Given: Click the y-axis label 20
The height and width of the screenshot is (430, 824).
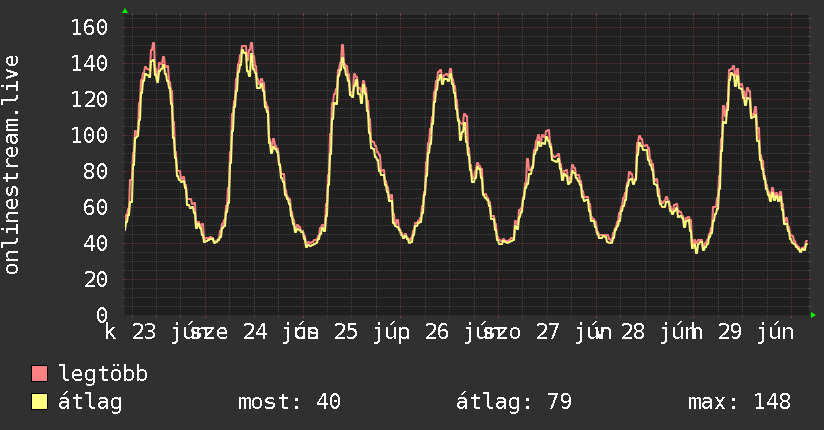Looking at the screenshot, I should tap(96, 279).
